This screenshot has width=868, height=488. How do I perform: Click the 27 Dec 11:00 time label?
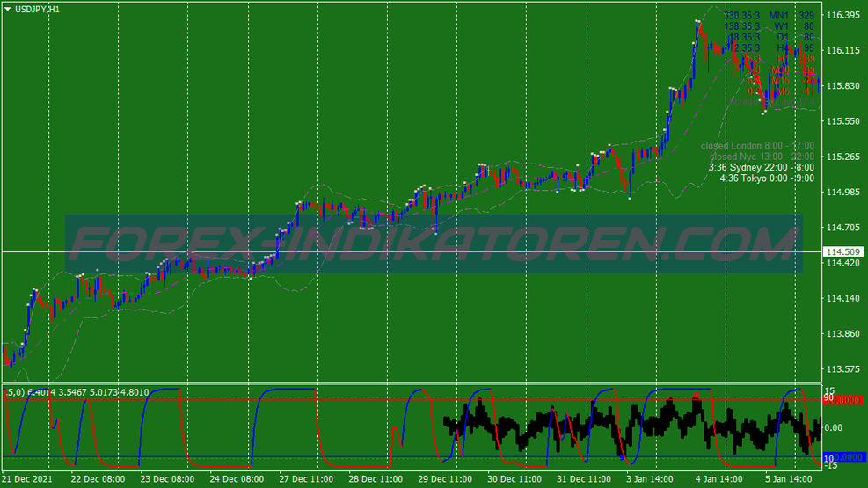(306, 479)
